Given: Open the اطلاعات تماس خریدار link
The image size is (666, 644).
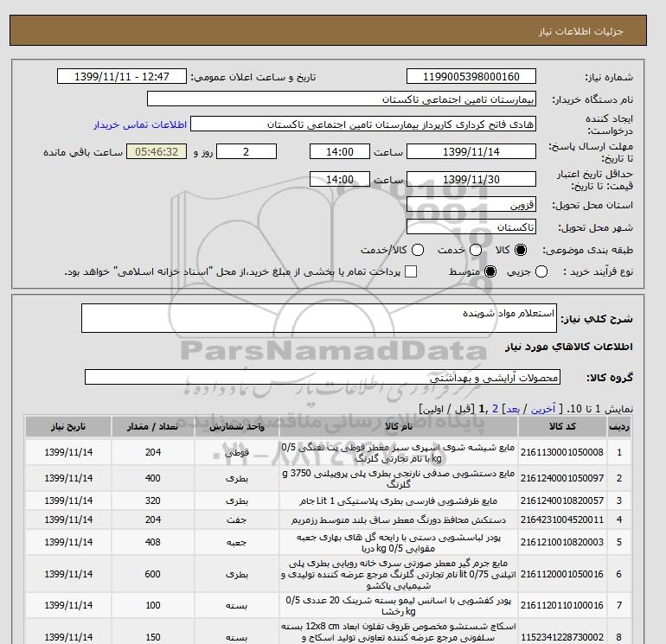Looking at the screenshot, I should (x=140, y=124).
